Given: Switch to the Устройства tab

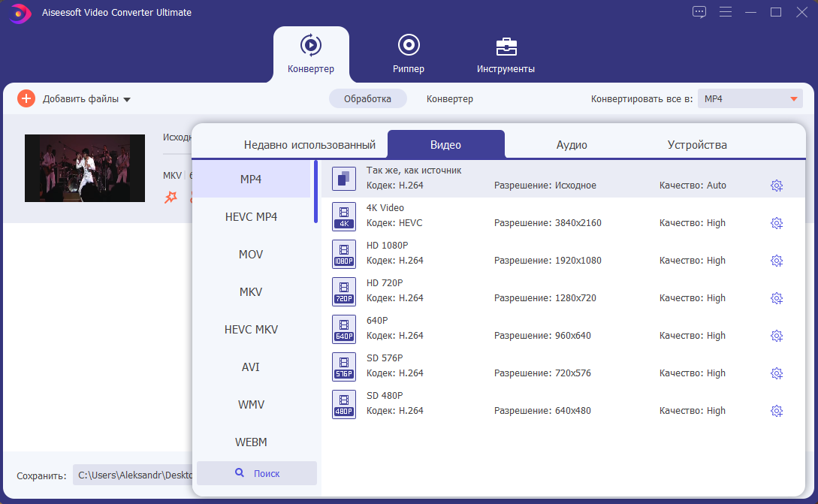Looking at the screenshot, I should click(697, 145).
